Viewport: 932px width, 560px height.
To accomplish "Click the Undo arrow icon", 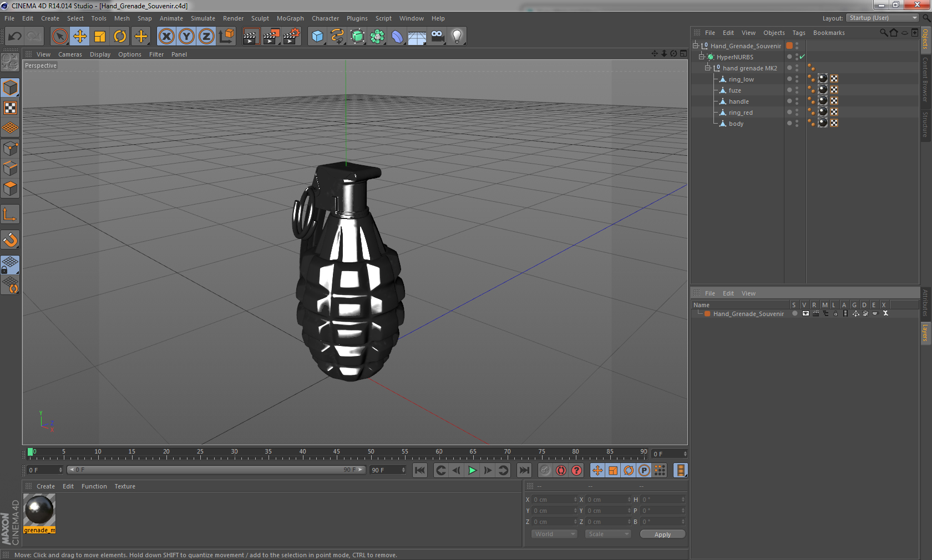I will pyautogui.click(x=14, y=37).
